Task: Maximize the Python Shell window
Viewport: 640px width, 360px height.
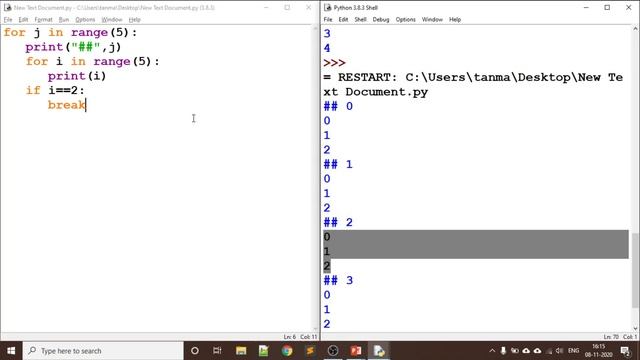Action: tap(607, 7)
